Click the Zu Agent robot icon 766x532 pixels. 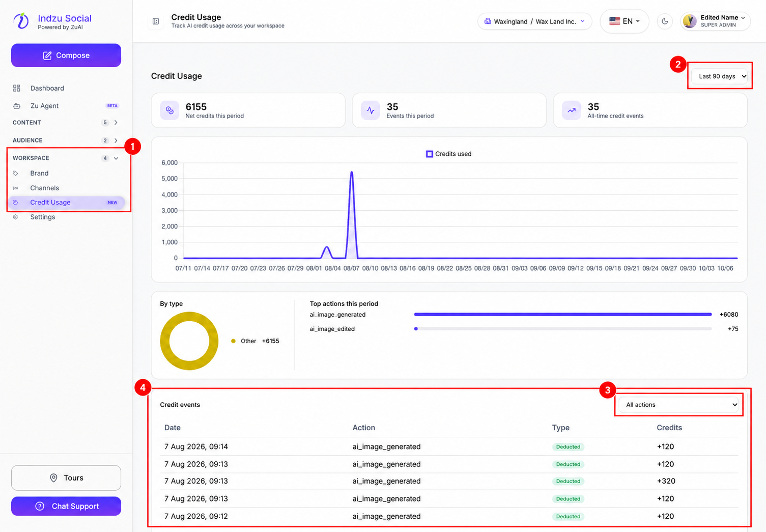(17, 106)
